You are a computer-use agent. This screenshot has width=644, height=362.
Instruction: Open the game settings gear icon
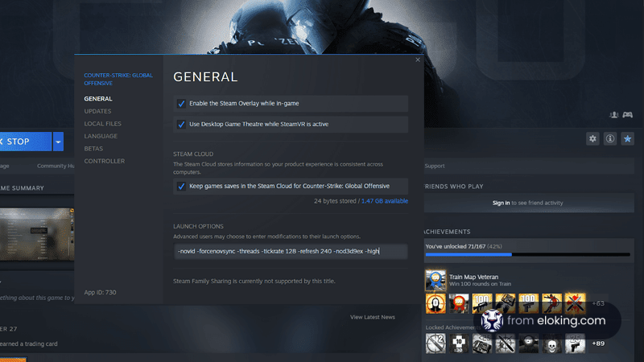(592, 138)
